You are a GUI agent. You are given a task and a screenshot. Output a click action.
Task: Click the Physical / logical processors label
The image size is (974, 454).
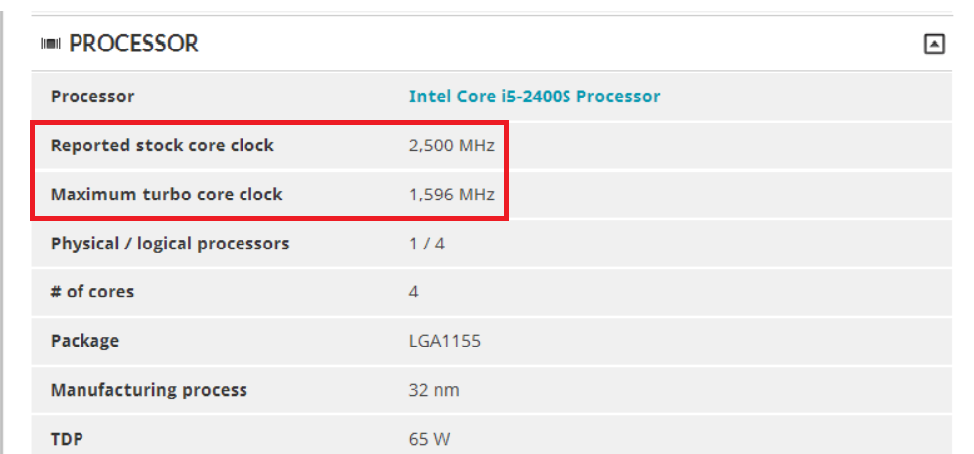170,243
